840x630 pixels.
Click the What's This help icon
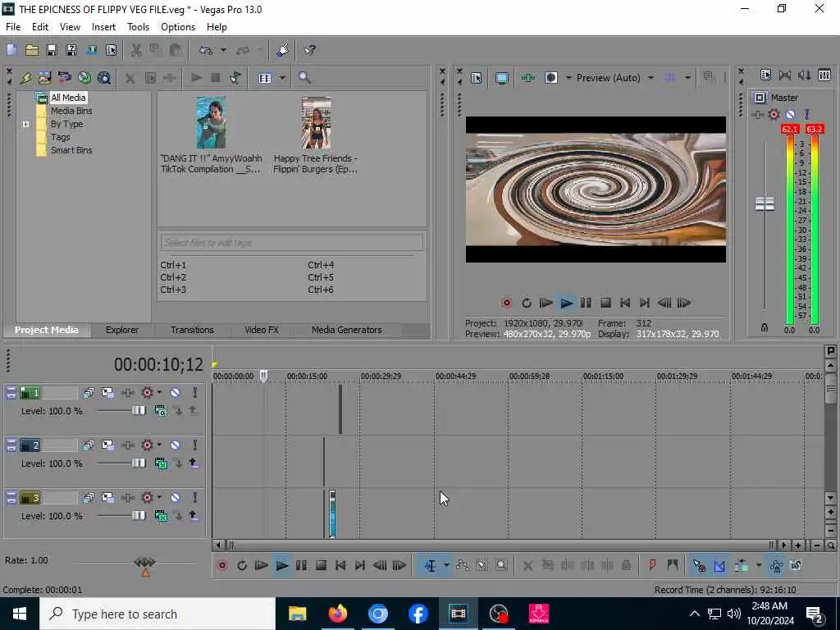309,50
